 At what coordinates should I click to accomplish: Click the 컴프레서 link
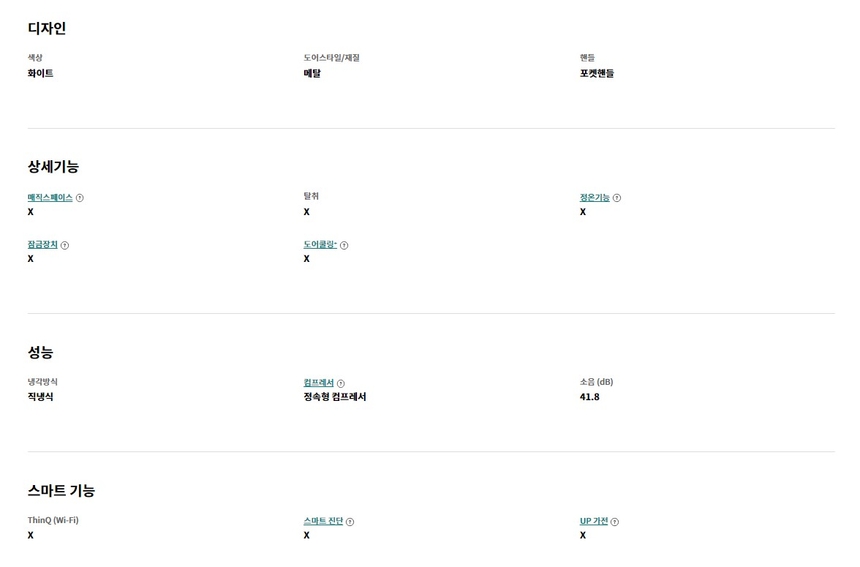click(x=318, y=383)
